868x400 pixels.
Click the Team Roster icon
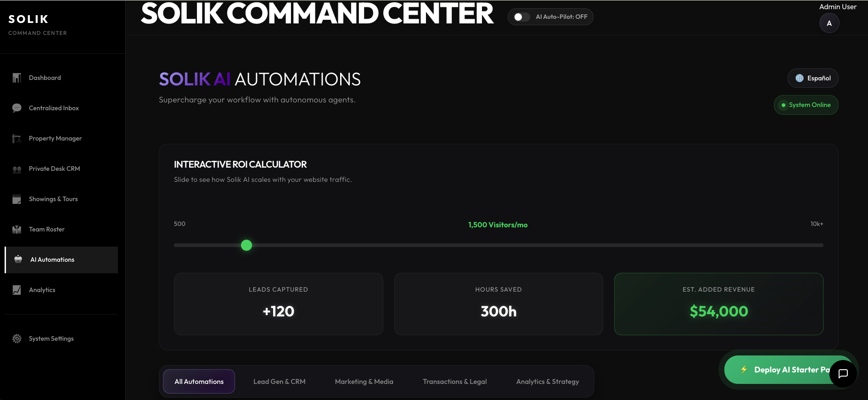17,230
